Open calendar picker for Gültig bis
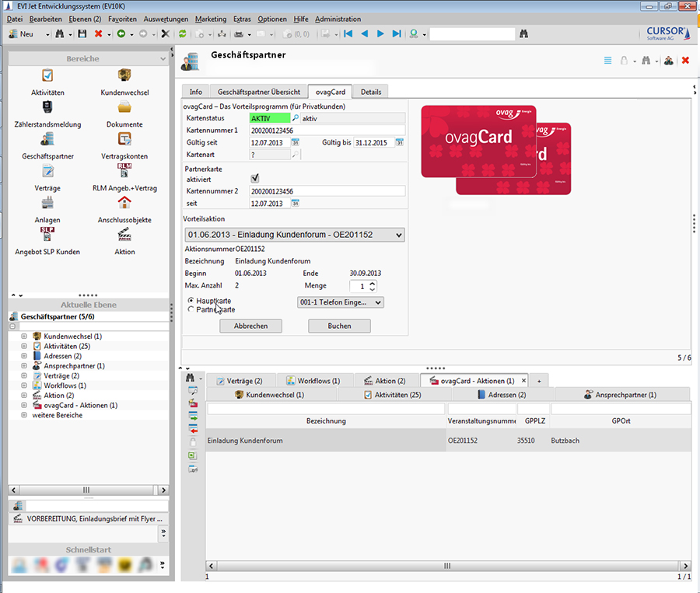The image size is (700, 593). (x=400, y=142)
